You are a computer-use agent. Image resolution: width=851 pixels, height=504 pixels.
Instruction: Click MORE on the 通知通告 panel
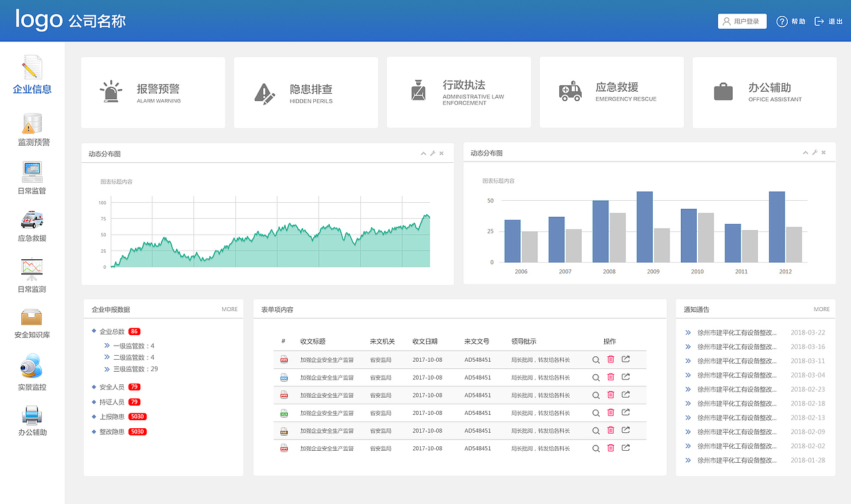coord(822,309)
